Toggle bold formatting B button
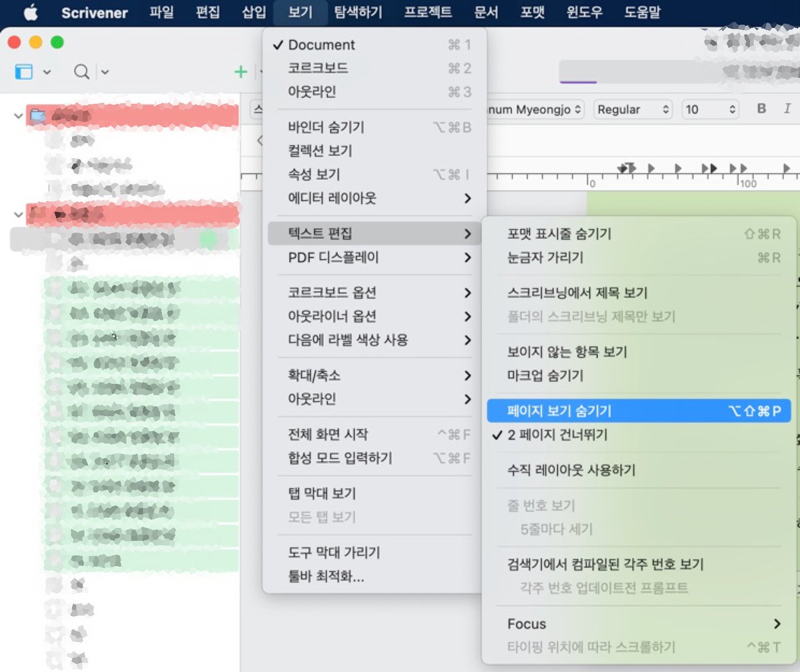800x672 pixels. pyautogui.click(x=762, y=109)
